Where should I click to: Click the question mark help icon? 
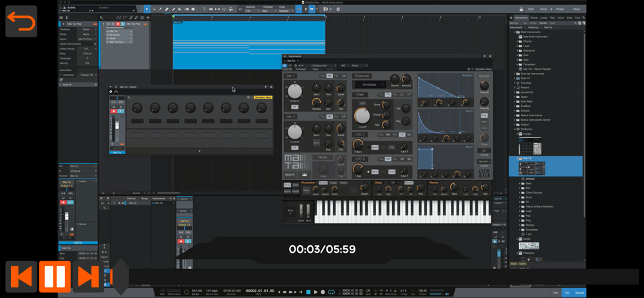[204, 9]
